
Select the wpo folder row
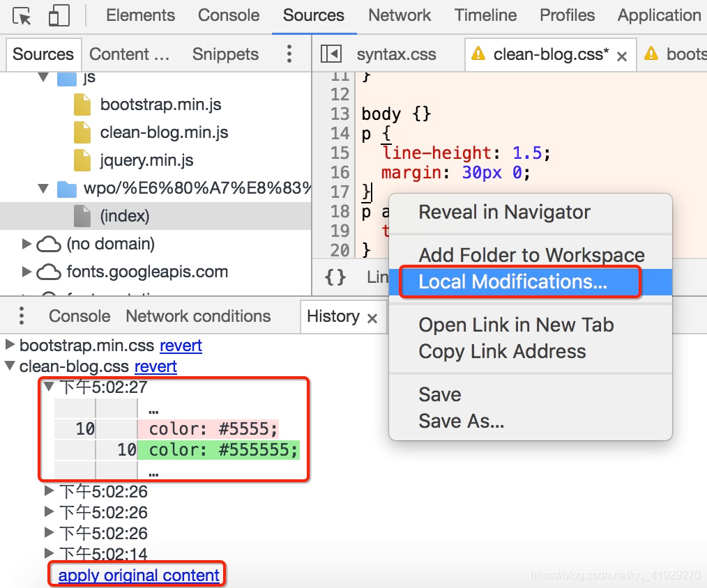pyautogui.click(x=155, y=188)
